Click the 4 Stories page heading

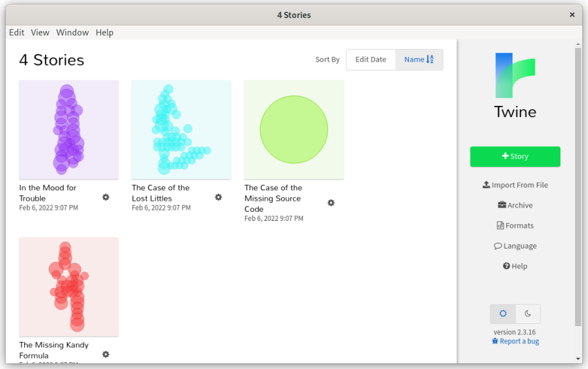tap(51, 60)
